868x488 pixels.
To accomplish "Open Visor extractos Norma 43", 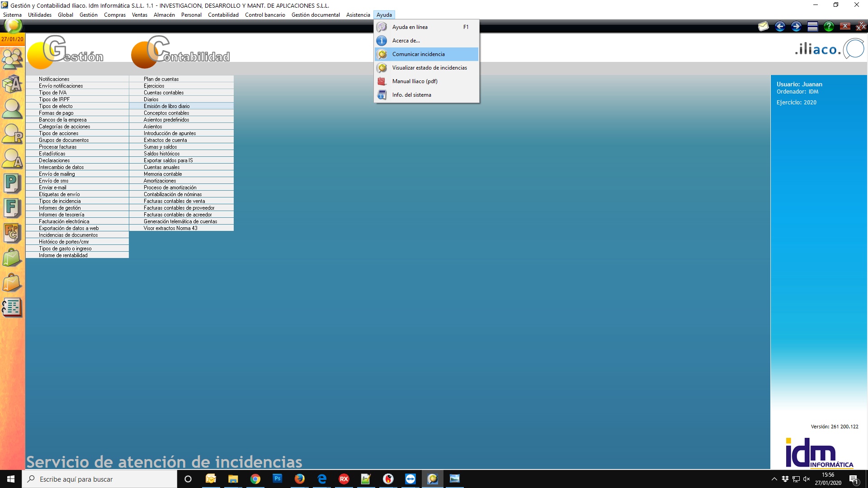I will [181, 228].
